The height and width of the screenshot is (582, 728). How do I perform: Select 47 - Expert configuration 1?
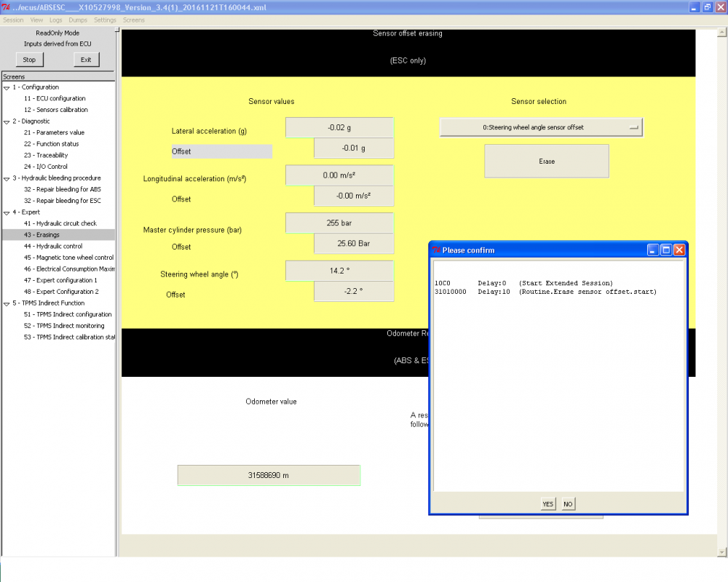coord(60,280)
